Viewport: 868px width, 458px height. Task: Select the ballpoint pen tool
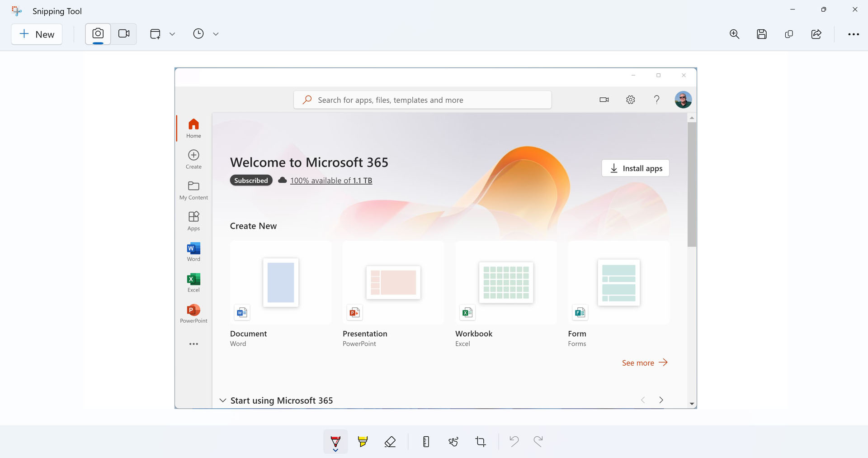335,440
